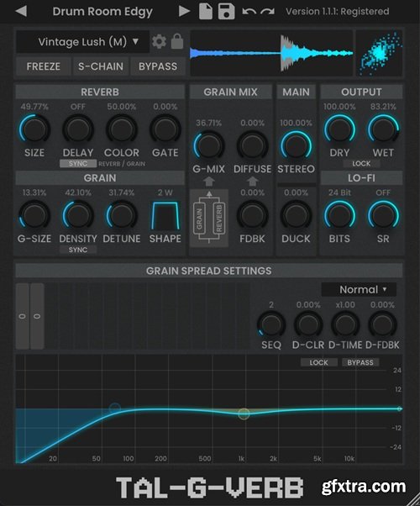This screenshot has width=420, height=506.
Task: Click the BITS lo-fi knob
Action: pyautogui.click(x=339, y=215)
